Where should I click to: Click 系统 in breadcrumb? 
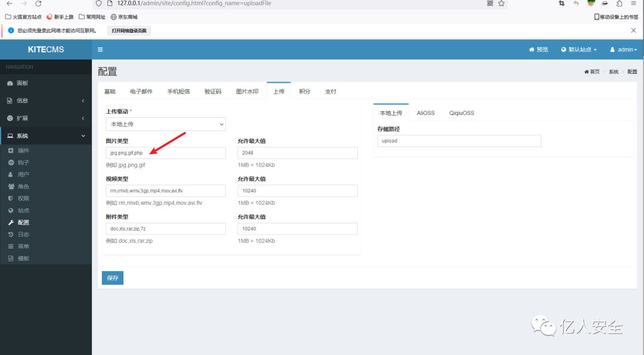click(x=614, y=72)
